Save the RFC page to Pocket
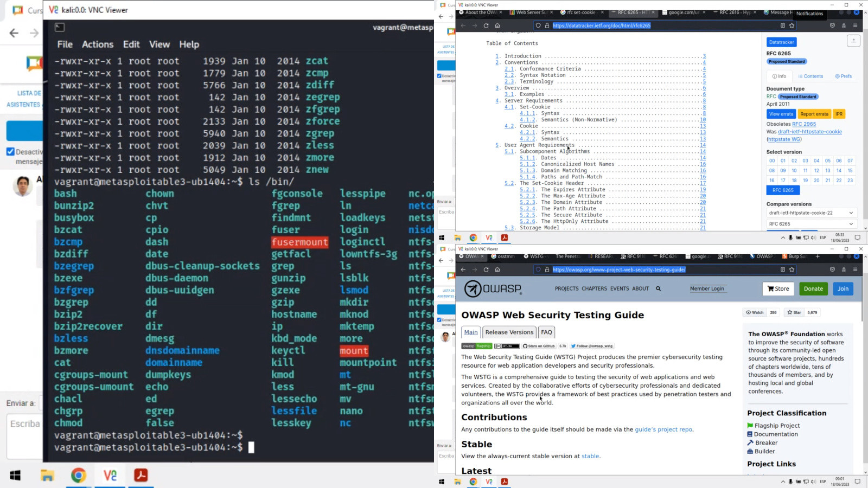The width and height of the screenshot is (868, 488). pos(832,25)
